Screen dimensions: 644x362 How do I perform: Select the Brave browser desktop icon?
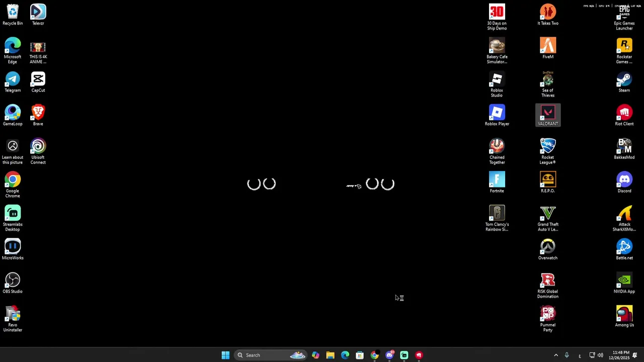[38, 115]
